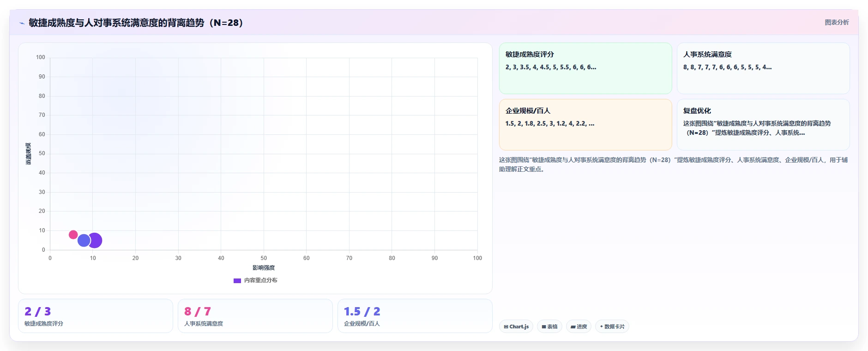Click the values 2, 3, 3.5, 4, 4.5 text

point(551,67)
